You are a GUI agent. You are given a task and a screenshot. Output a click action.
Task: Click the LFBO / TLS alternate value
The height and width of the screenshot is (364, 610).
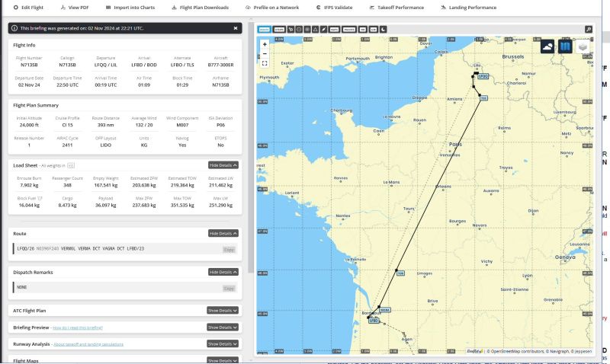coord(182,65)
